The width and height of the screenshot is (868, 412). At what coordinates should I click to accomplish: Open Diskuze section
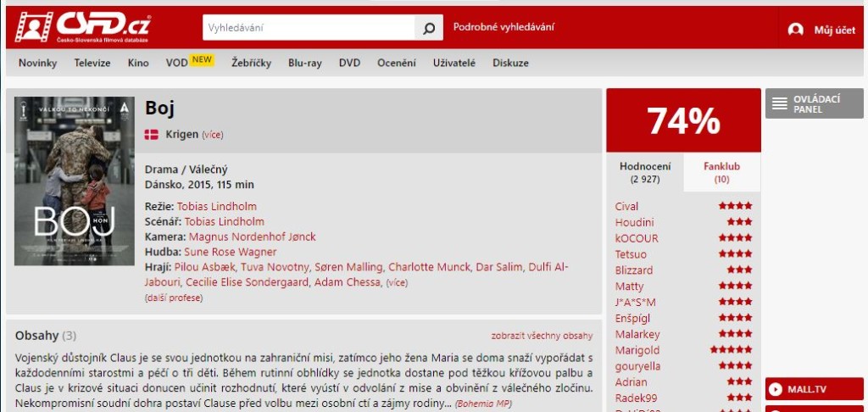point(510,63)
